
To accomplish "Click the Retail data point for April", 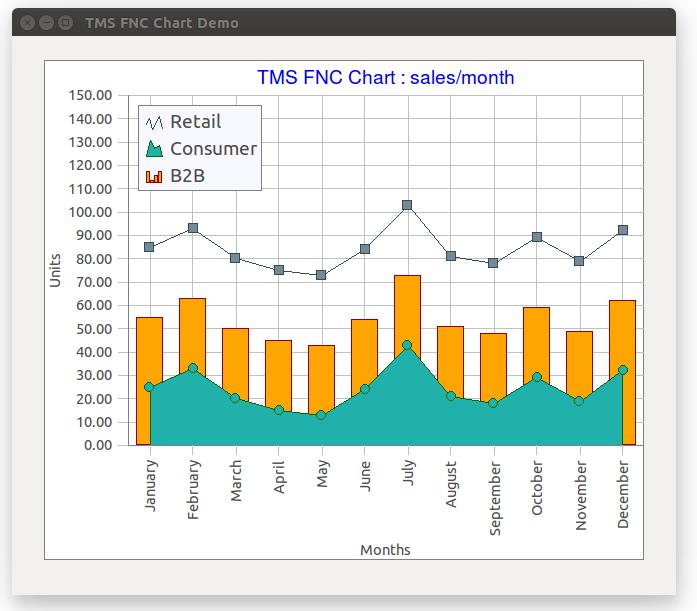I will pos(279,270).
